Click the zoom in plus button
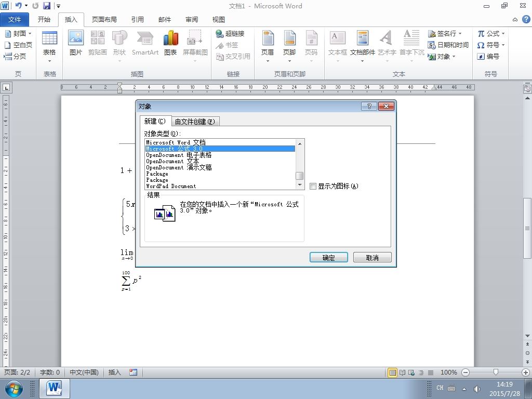The height and width of the screenshot is (399, 532). [526, 373]
